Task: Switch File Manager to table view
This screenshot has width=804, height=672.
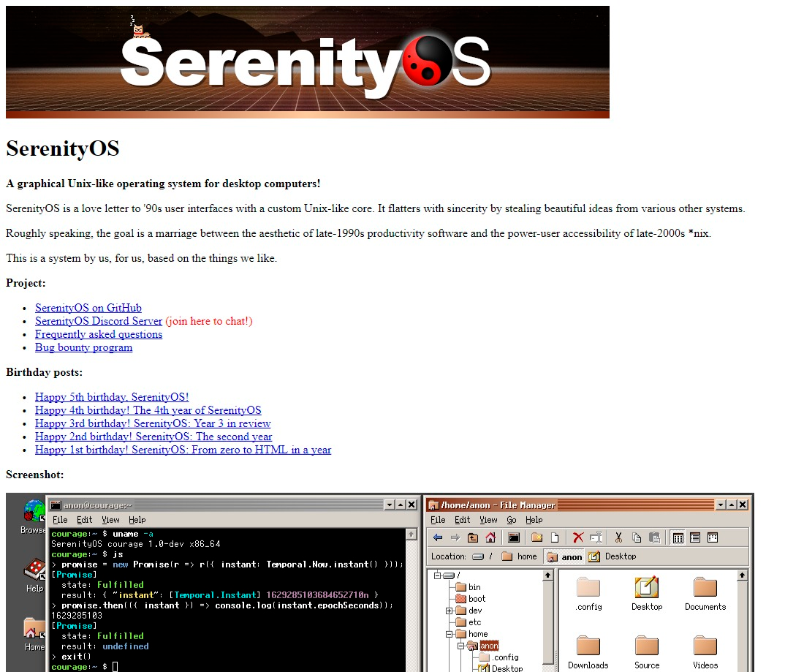Action: (x=695, y=537)
